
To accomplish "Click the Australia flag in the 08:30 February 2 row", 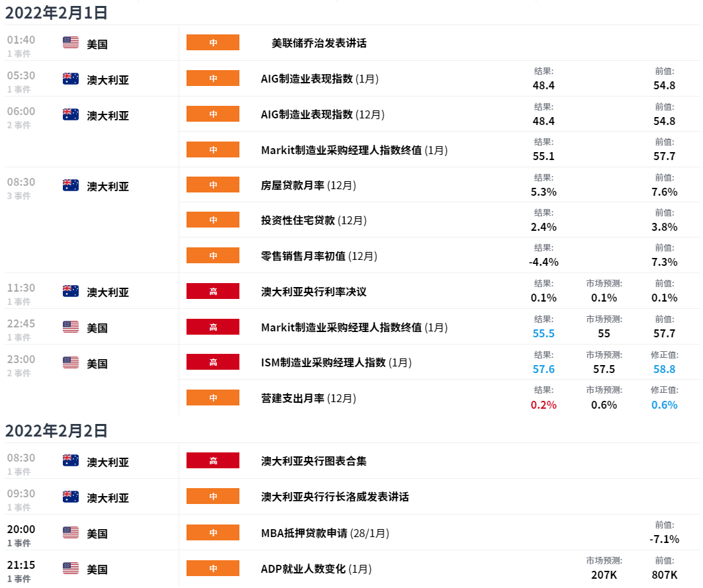I will click(x=70, y=460).
